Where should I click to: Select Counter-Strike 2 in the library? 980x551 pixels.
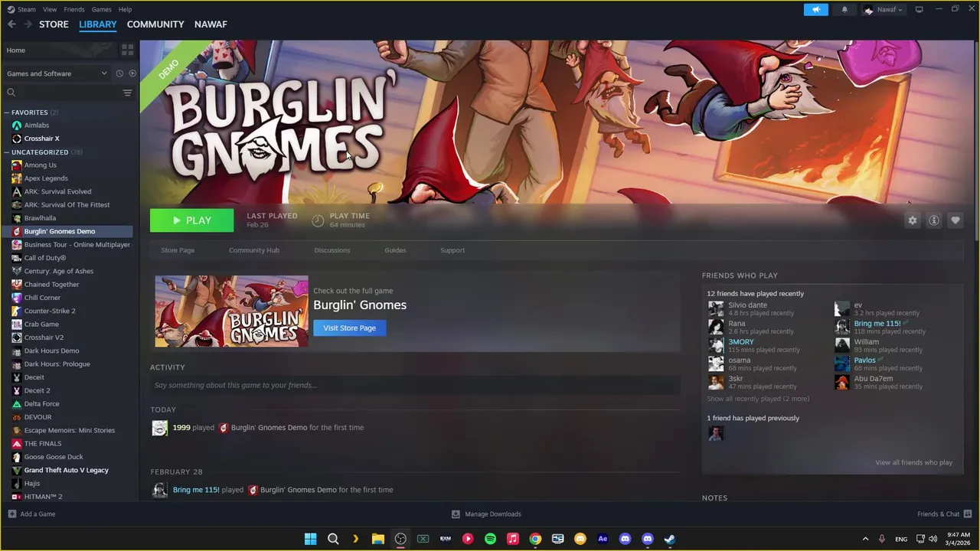point(50,311)
